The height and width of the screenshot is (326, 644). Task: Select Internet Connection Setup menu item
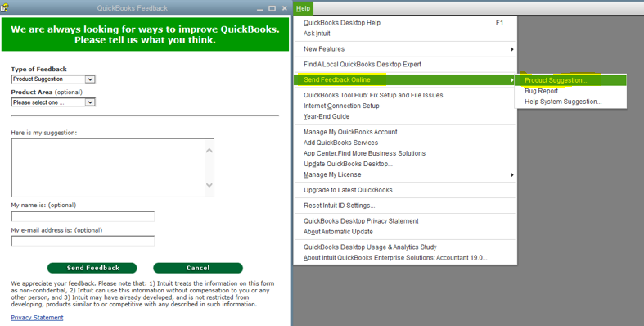pos(405,106)
